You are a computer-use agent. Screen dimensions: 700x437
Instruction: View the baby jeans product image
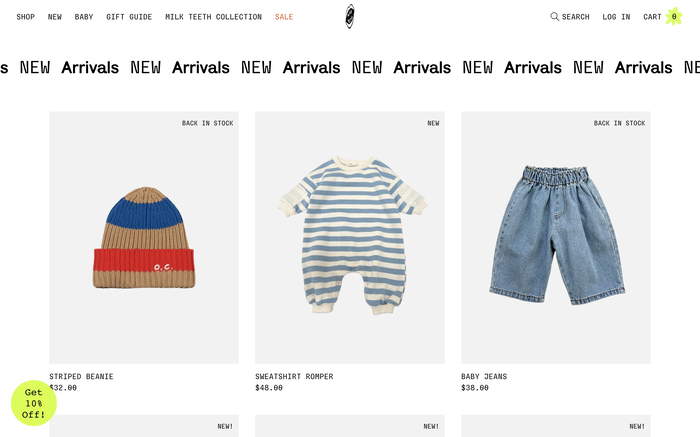click(x=556, y=238)
